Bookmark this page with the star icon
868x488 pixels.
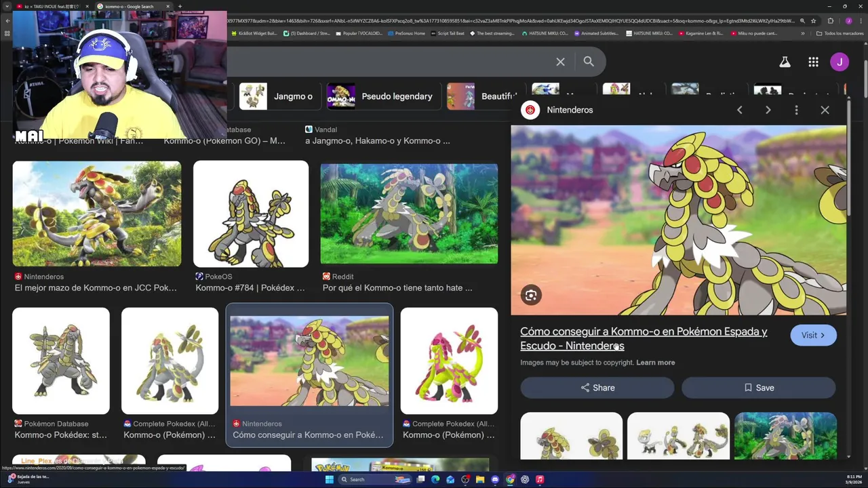click(813, 21)
